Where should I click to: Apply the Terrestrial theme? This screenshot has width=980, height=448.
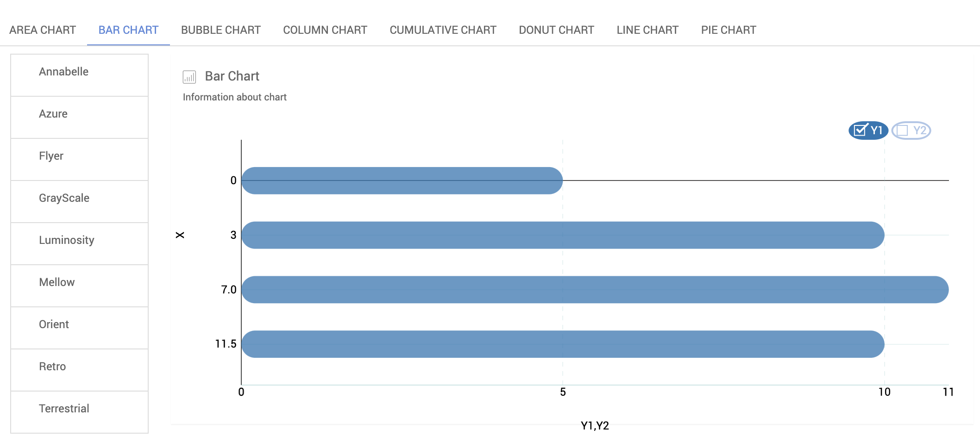click(79, 409)
